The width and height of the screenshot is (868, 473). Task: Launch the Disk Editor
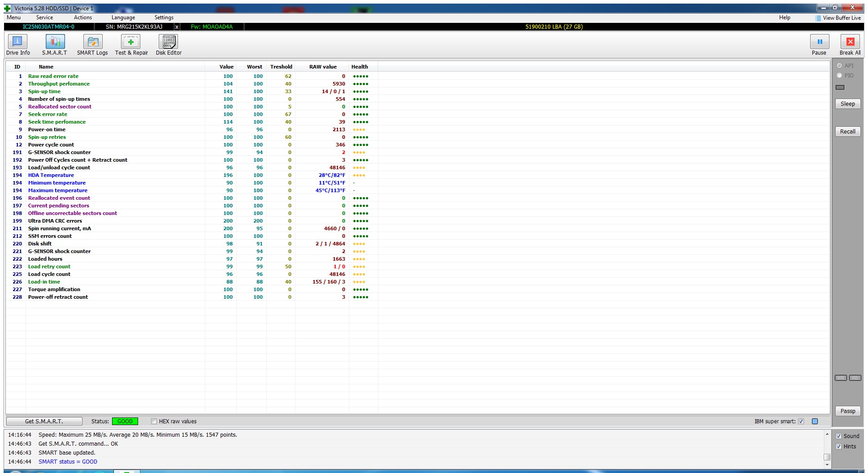(169, 45)
